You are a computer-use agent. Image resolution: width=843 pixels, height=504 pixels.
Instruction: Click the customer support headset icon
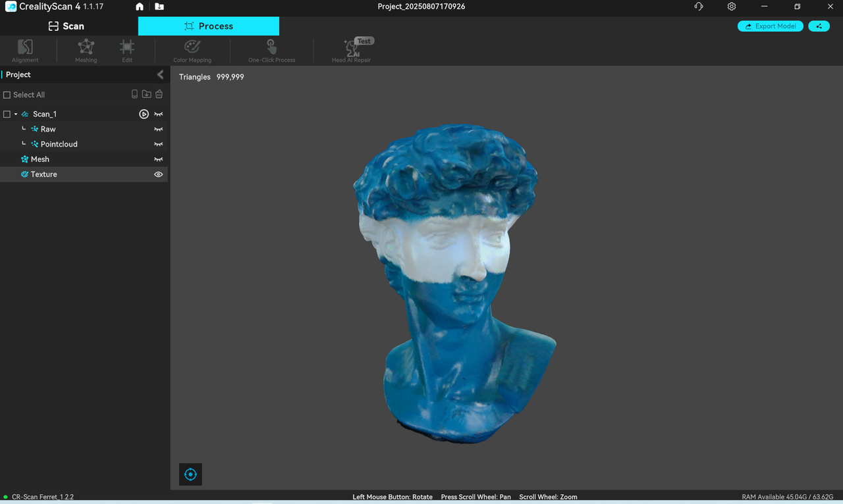pos(699,7)
